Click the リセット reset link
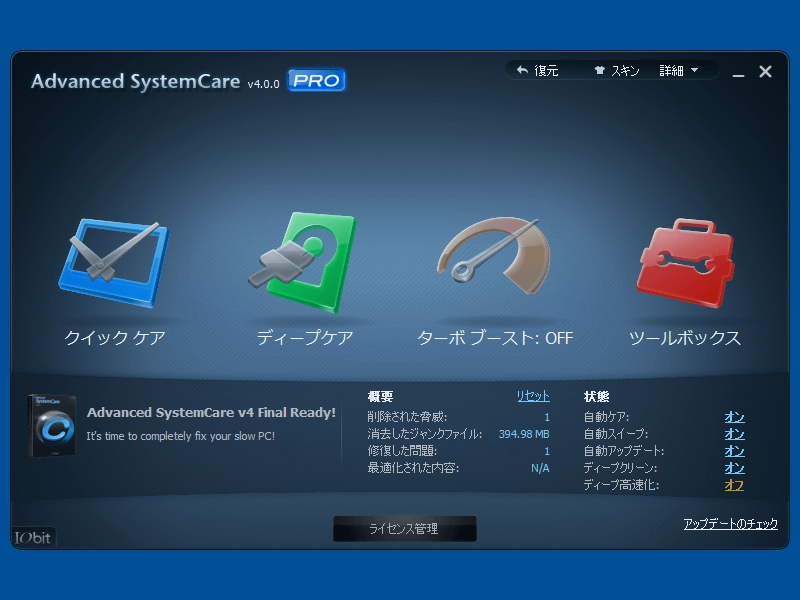Screen dimensions: 800x600 (x=533, y=396)
